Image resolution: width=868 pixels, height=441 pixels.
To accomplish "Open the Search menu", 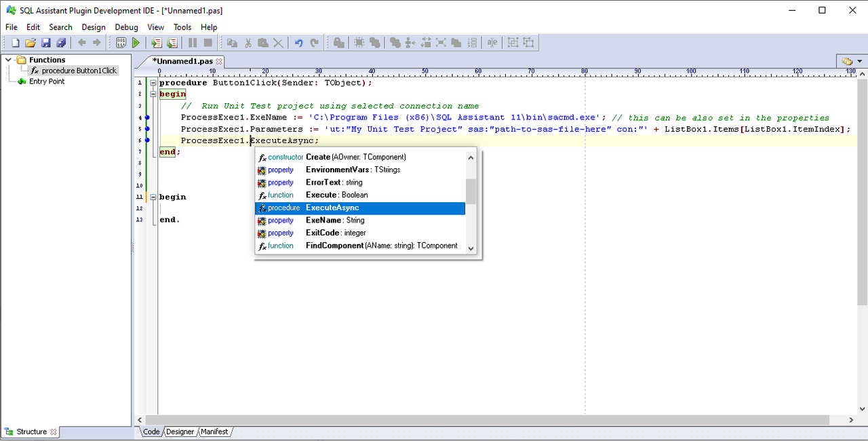I will tap(60, 27).
